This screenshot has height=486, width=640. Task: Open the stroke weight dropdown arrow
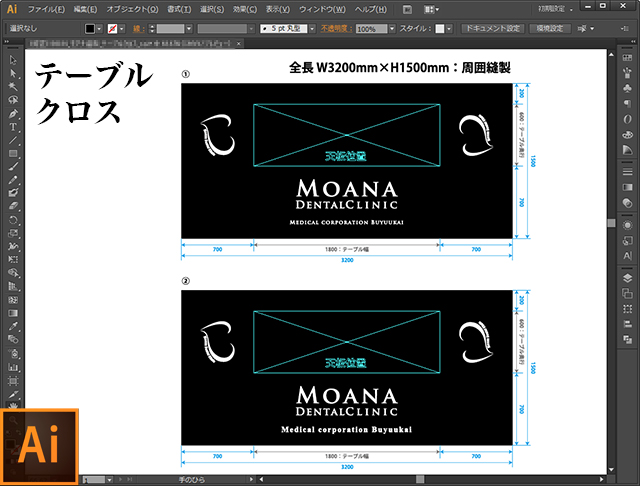click(x=189, y=29)
